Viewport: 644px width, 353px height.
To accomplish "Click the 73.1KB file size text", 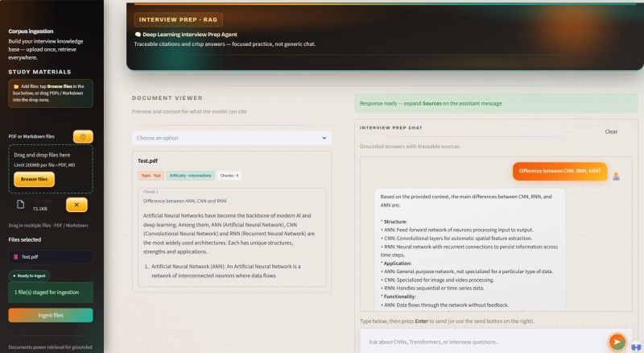I will 39,209.
